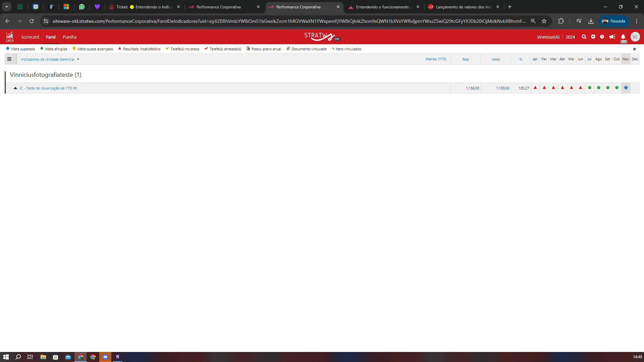644x362 pixels.
Task: Click the green circle status for Out
Action: click(x=617, y=88)
